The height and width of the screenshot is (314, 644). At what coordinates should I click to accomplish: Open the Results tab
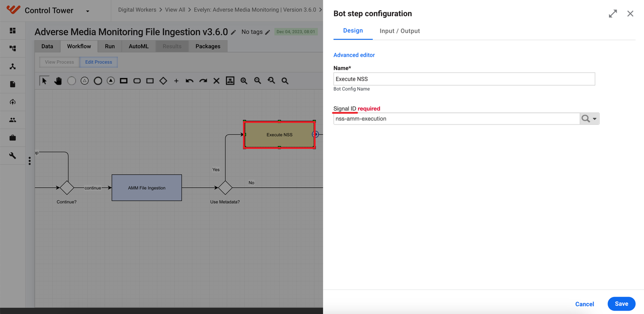[x=172, y=46]
